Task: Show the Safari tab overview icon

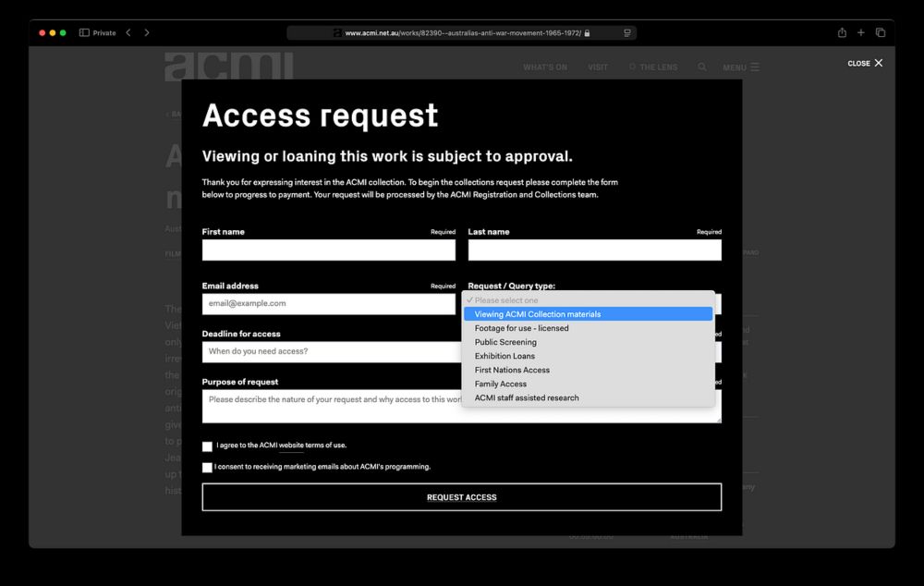Action: coord(881,33)
